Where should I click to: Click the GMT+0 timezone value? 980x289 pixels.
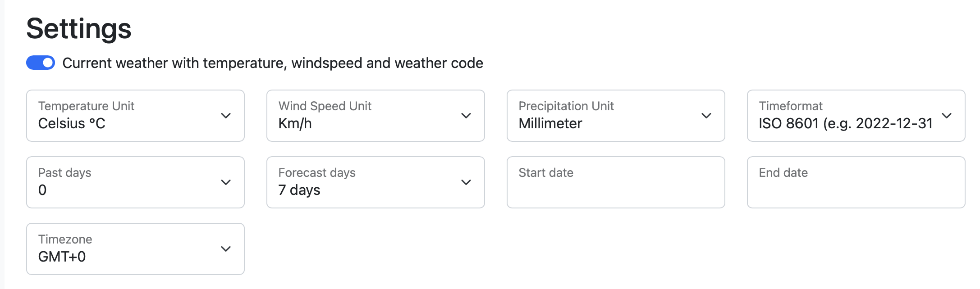coord(61,257)
